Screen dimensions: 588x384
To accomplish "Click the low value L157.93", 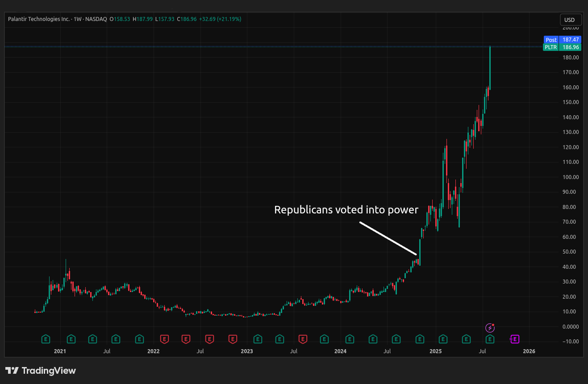I will click(x=165, y=19).
